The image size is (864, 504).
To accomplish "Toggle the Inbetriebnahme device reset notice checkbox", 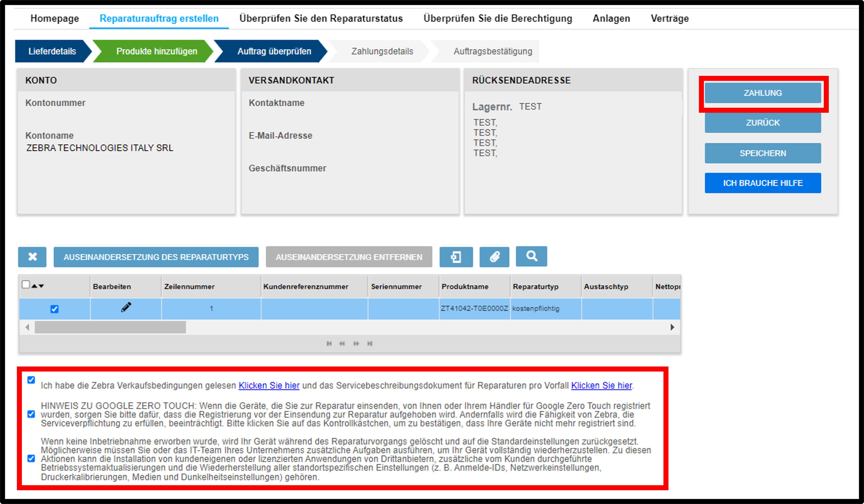I will click(x=31, y=458).
